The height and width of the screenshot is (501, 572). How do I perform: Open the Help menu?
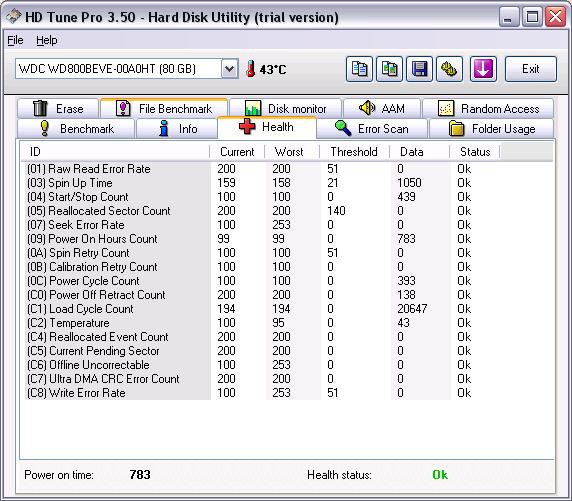[x=47, y=40]
